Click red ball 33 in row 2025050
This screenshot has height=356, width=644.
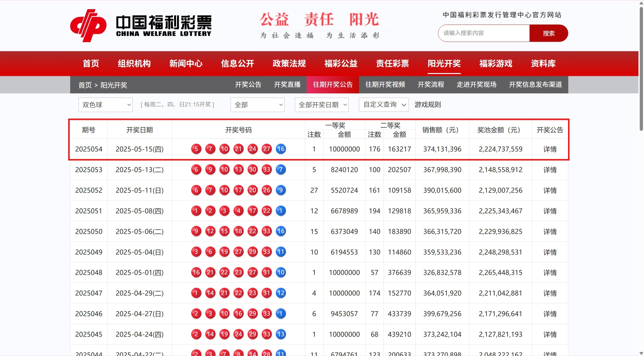[x=266, y=231]
